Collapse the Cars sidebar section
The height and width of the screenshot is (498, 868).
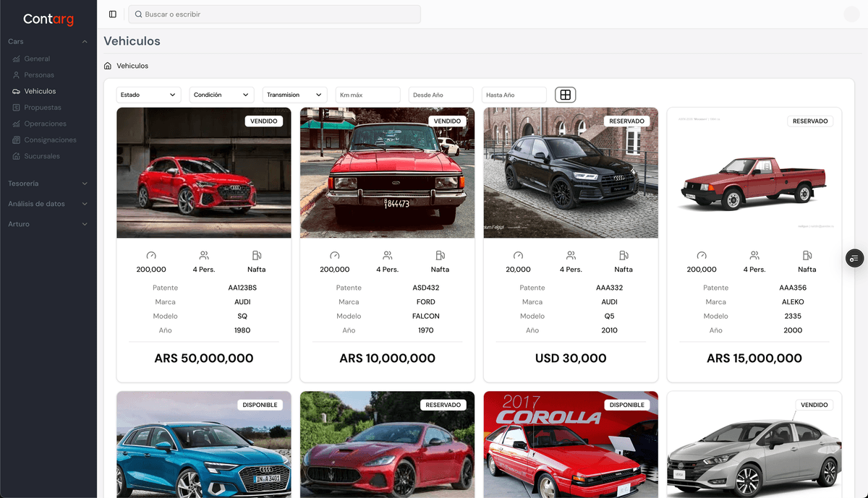[x=48, y=42]
